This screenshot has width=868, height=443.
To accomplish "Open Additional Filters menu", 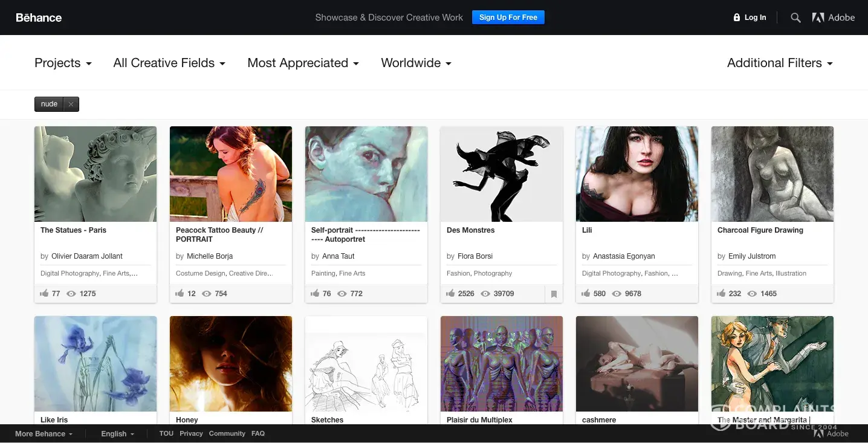I will click(779, 63).
